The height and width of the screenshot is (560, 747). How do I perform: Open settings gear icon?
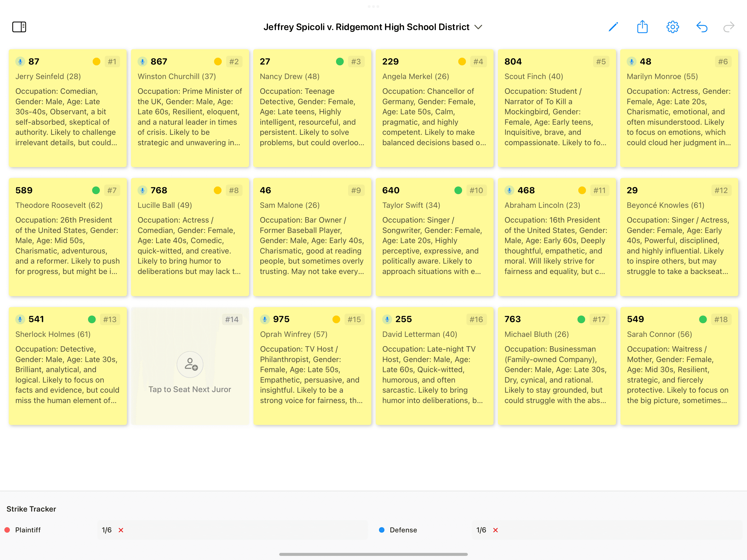tap(672, 27)
